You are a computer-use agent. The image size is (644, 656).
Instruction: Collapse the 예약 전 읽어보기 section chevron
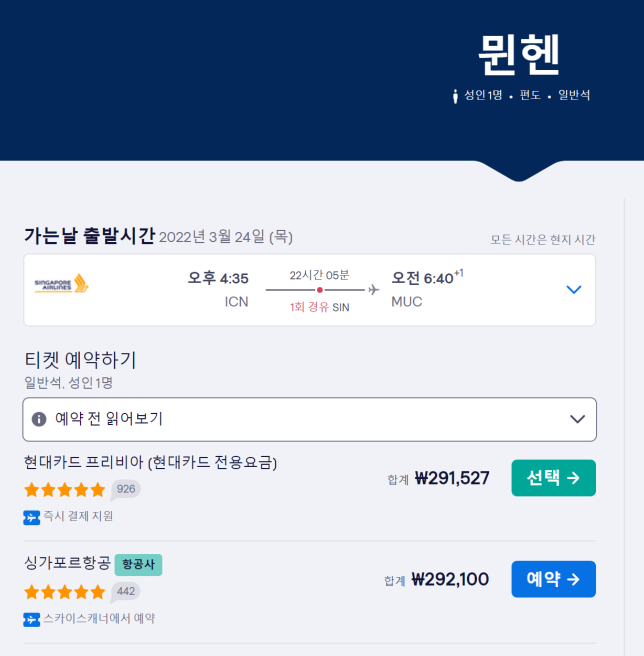tap(577, 420)
